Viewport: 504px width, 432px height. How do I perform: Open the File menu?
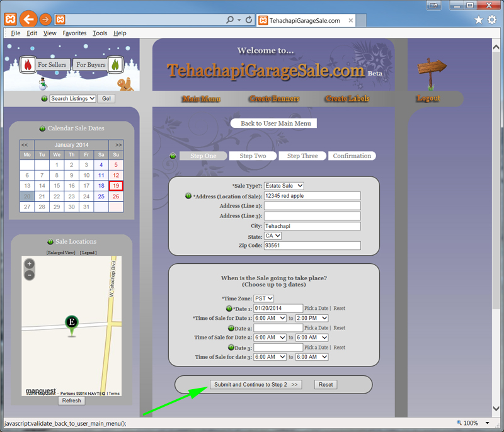(x=15, y=33)
